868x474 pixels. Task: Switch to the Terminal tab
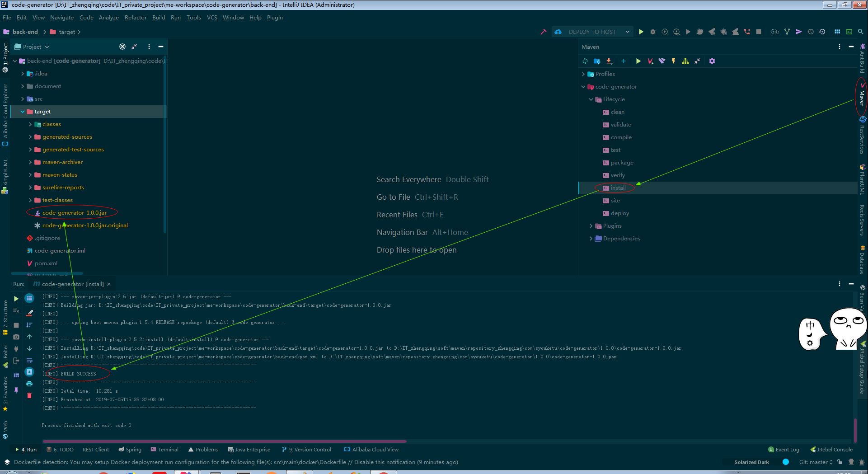pos(164,450)
